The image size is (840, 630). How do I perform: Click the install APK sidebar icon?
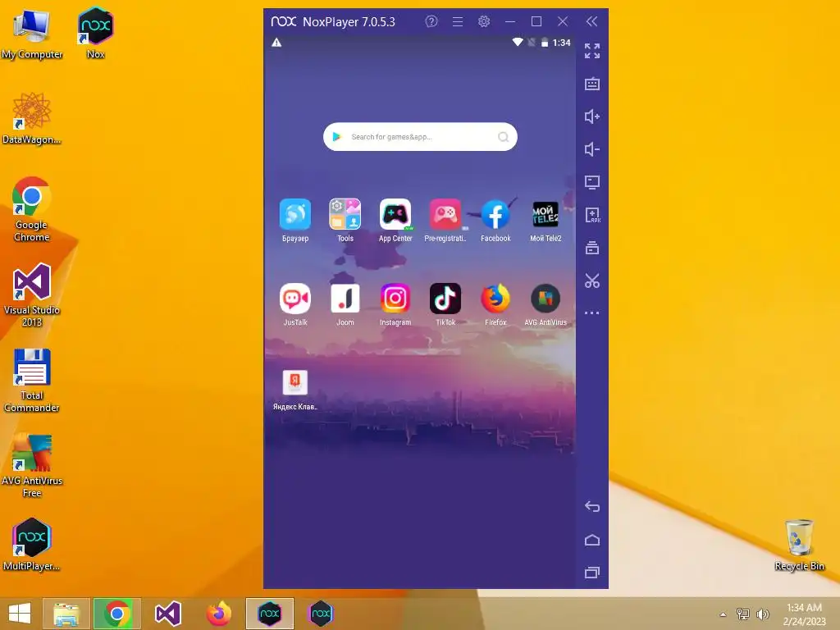[592, 216]
